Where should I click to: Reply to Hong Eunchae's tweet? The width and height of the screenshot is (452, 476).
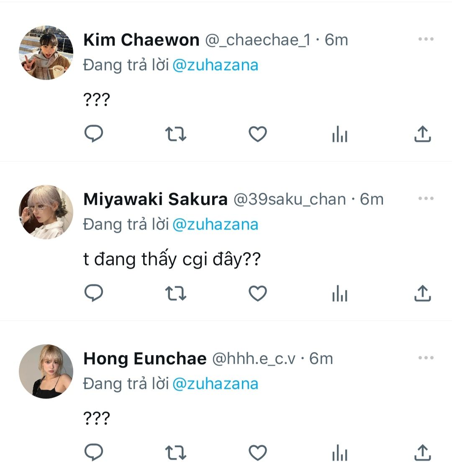click(94, 453)
